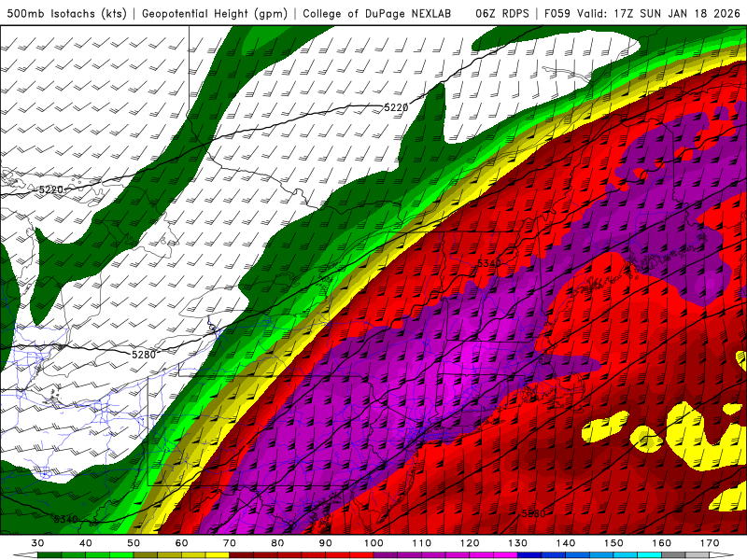Click the 5340 contour label in the dark green area

65,519
